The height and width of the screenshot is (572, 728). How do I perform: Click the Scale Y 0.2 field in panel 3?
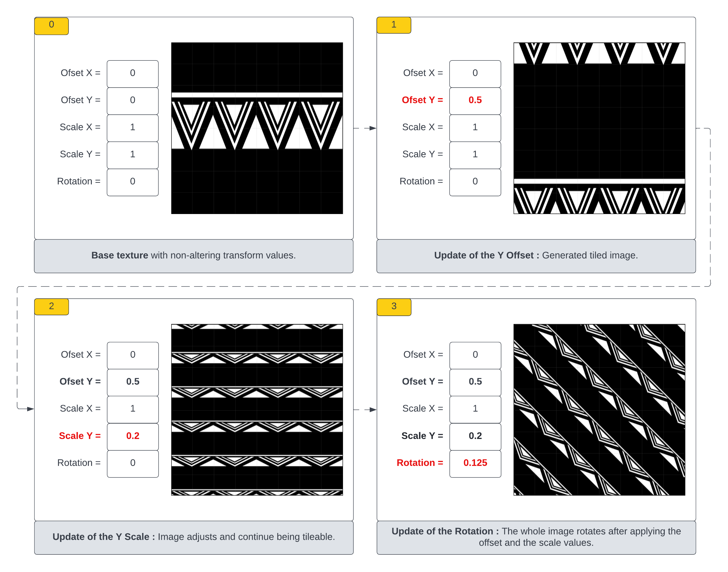coord(475,437)
